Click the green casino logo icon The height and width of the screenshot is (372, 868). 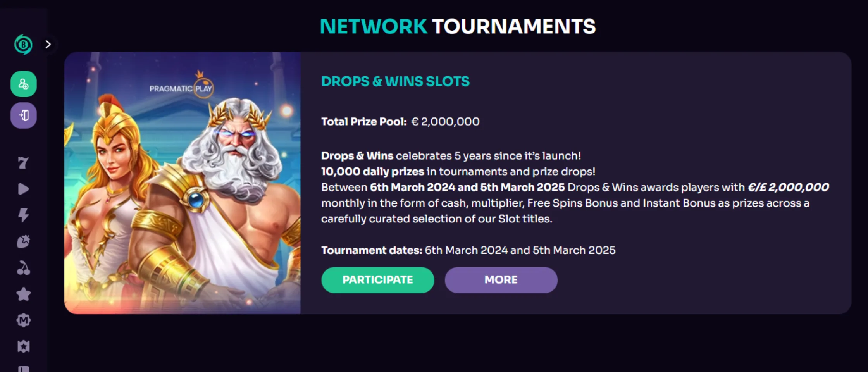coord(23,45)
